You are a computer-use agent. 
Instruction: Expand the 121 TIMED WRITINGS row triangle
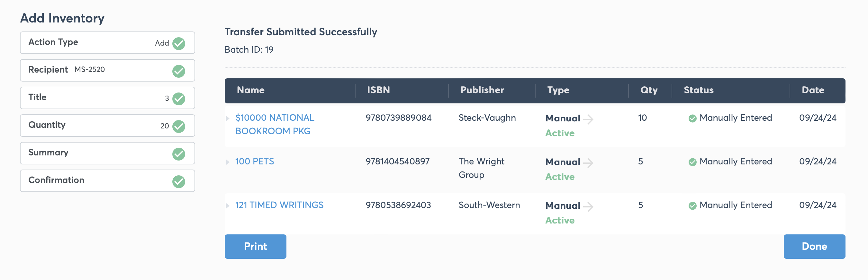tap(228, 206)
